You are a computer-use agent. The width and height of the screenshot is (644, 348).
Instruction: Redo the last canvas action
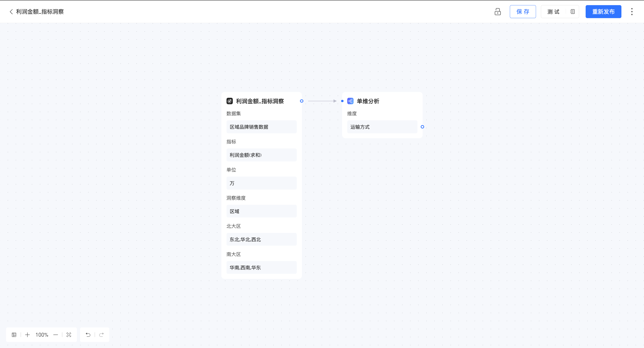pyautogui.click(x=101, y=335)
